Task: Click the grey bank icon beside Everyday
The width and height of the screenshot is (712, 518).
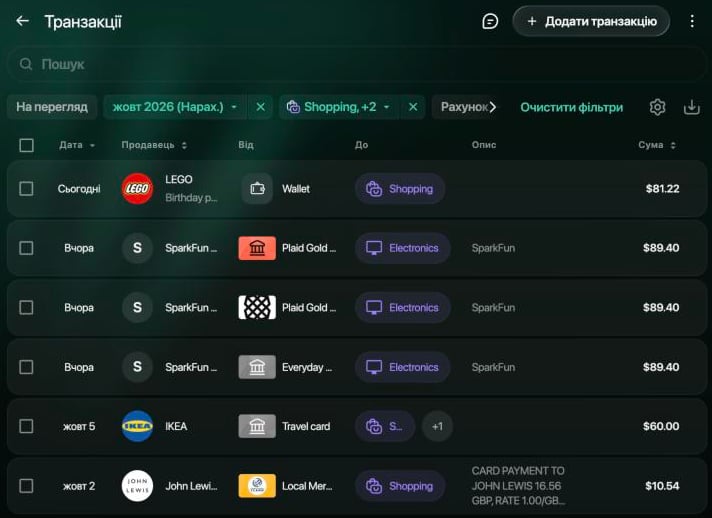Action: (x=257, y=367)
